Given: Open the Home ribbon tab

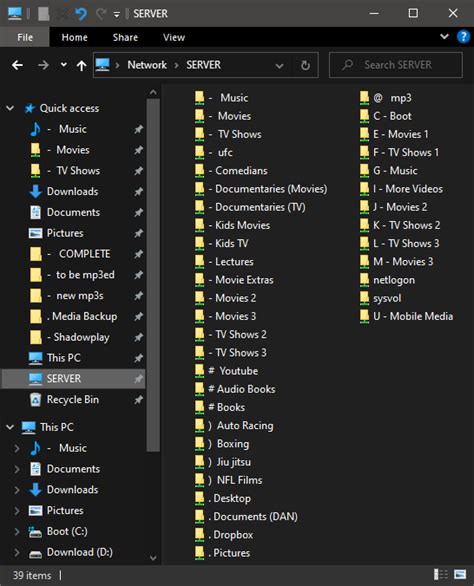Looking at the screenshot, I should click(x=74, y=37).
